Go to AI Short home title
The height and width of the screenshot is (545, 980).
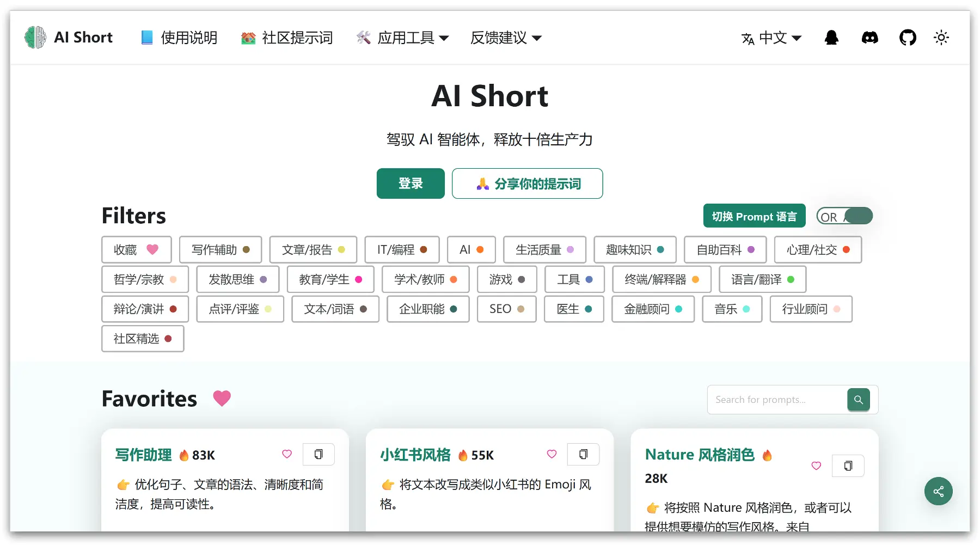pyautogui.click(x=83, y=38)
